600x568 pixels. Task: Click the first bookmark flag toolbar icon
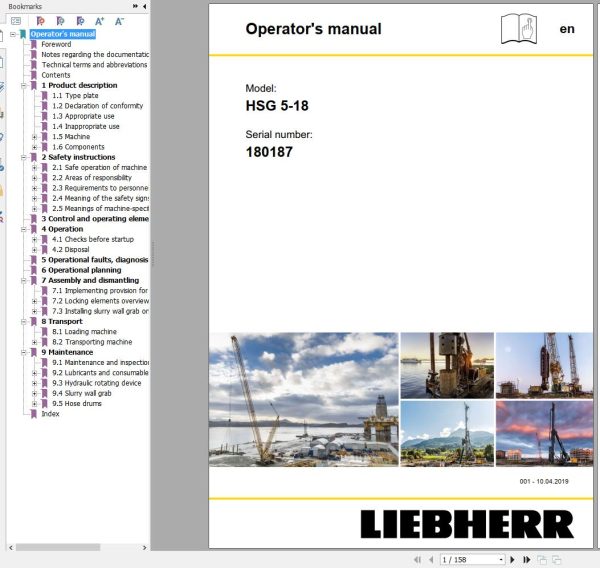40,21
